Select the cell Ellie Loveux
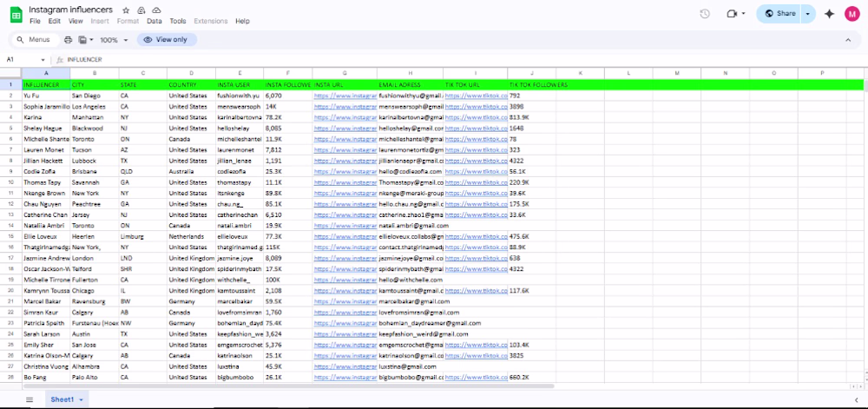 coord(46,236)
